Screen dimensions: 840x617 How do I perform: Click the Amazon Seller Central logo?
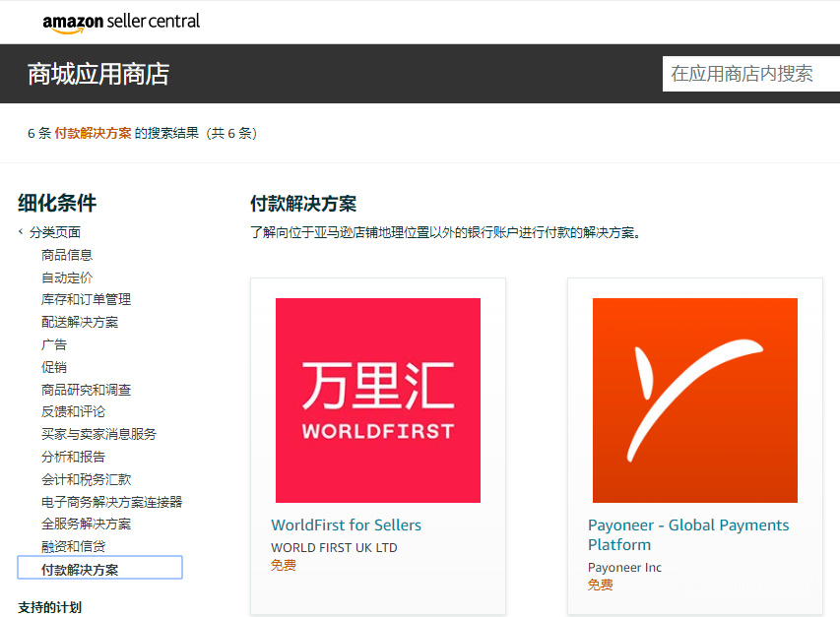tap(121, 23)
